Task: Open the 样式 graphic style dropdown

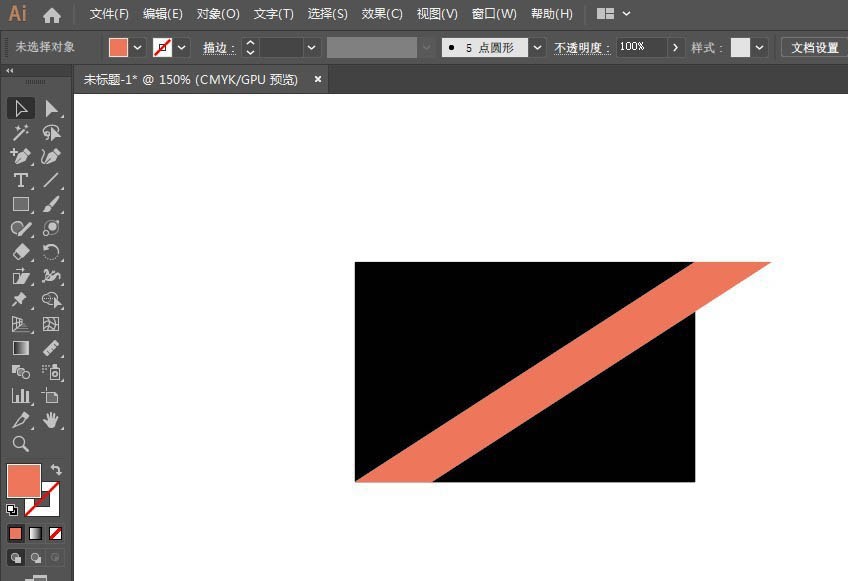Action: point(759,48)
